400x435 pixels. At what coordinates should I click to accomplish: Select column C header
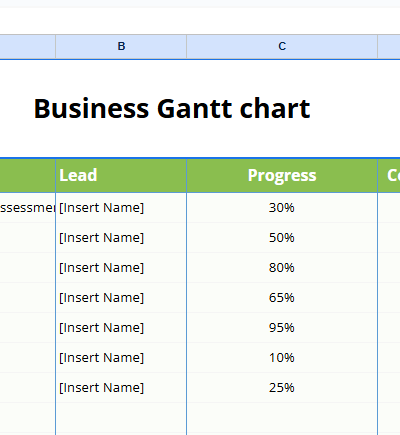[x=282, y=46]
